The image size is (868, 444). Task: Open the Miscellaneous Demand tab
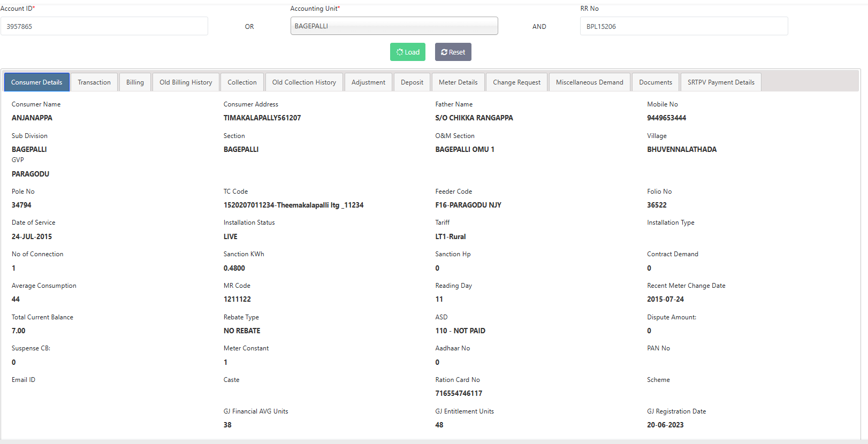click(589, 82)
